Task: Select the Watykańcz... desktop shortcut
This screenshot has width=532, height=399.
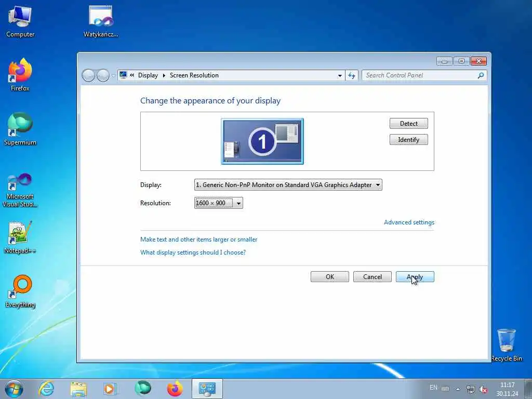Action: tap(101, 22)
